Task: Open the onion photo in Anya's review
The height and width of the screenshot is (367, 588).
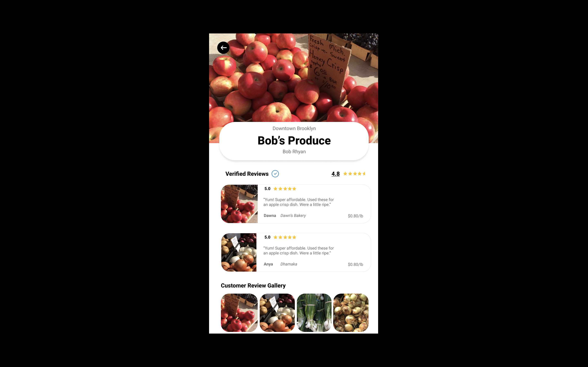Action: click(x=239, y=252)
